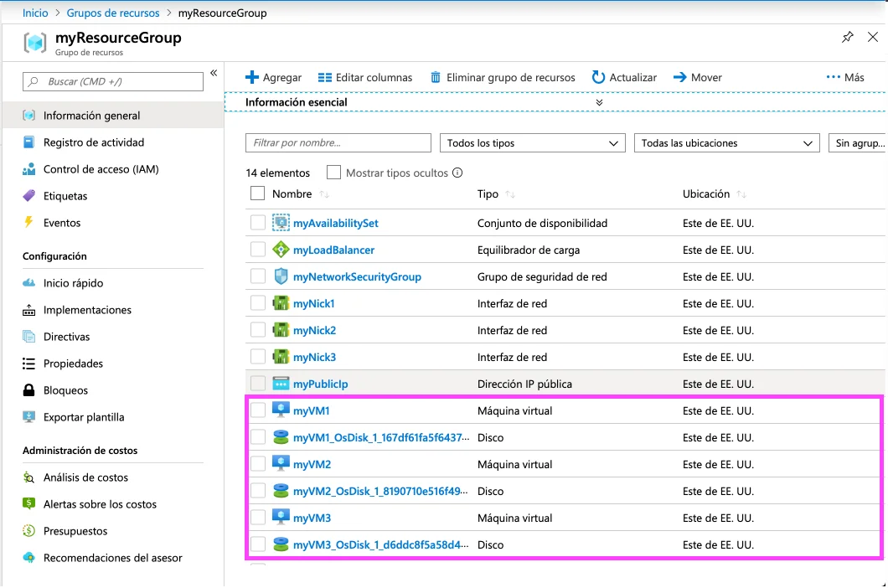
Task: Click the Actualizar refresh button
Action: [x=624, y=77]
